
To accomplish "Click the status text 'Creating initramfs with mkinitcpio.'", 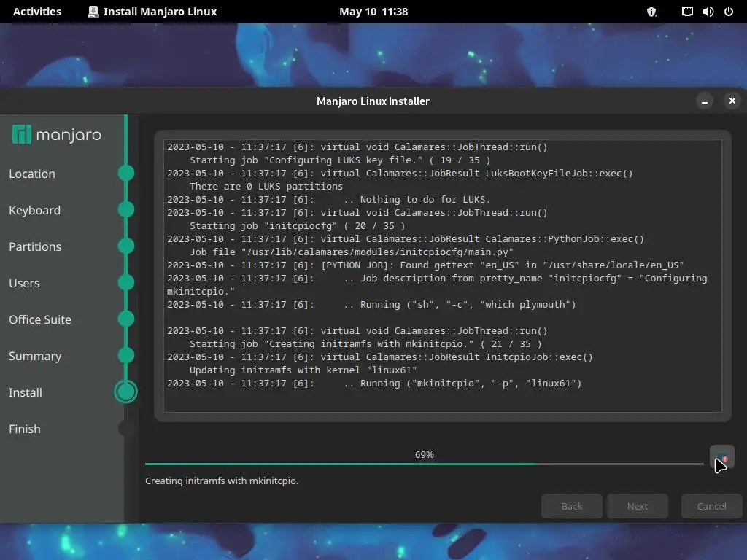I will 222,481.
